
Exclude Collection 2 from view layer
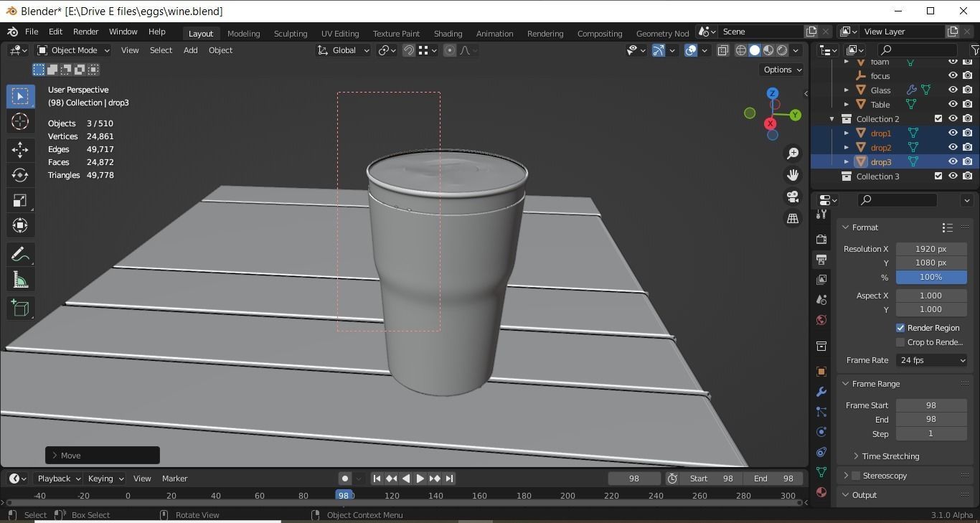click(938, 118)
